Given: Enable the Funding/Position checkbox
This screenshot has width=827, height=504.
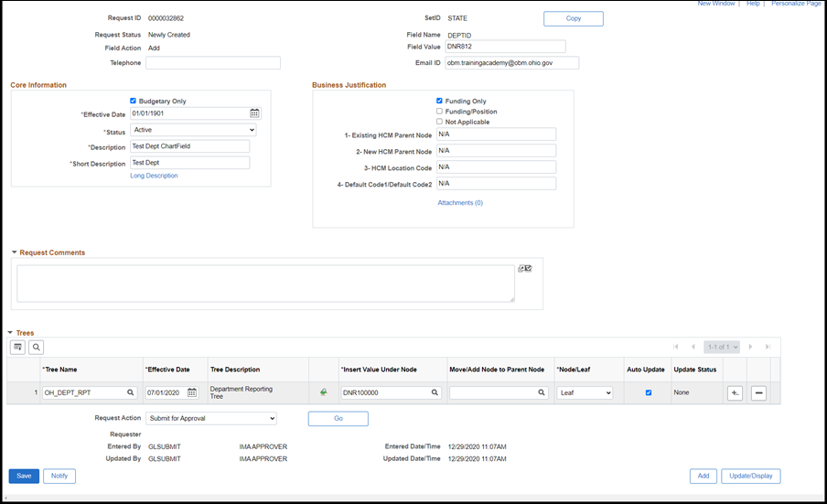Looking at the screenshot, I should [x=440, y=112].
